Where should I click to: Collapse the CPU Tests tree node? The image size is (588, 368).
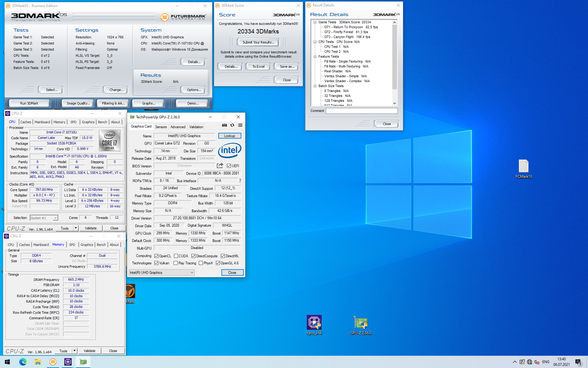315,42
